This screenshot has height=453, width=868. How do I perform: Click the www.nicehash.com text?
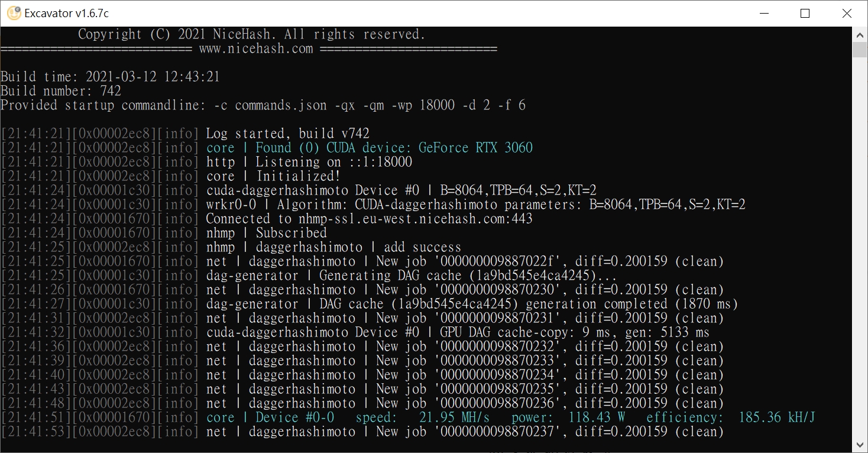[x=256, y=48]
